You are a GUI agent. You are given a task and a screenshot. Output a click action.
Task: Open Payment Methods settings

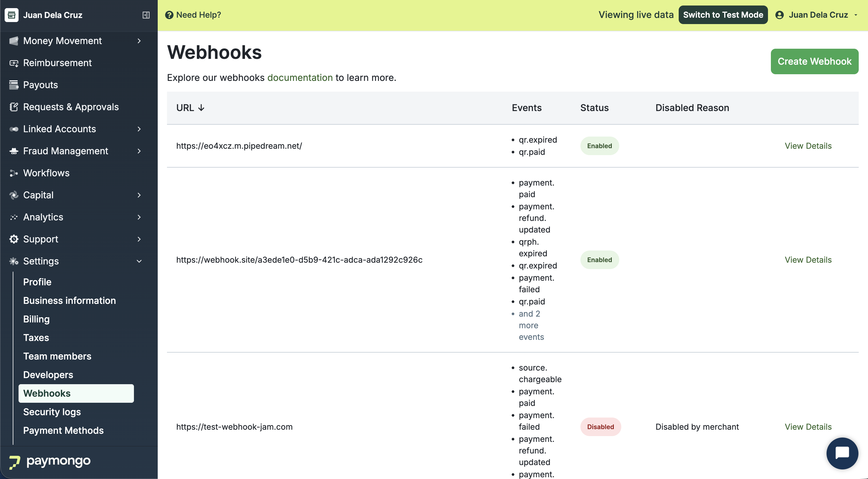(x=63, y=431)
